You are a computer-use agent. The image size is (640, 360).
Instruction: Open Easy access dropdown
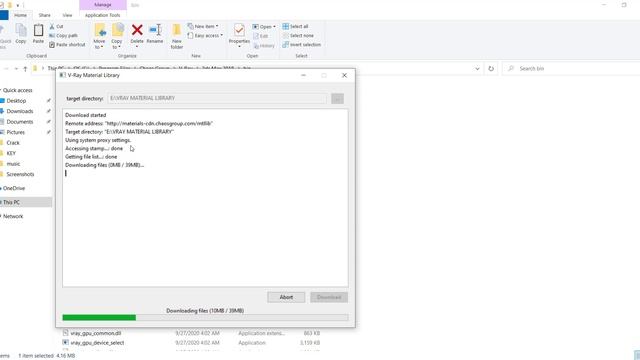point(205,36)
